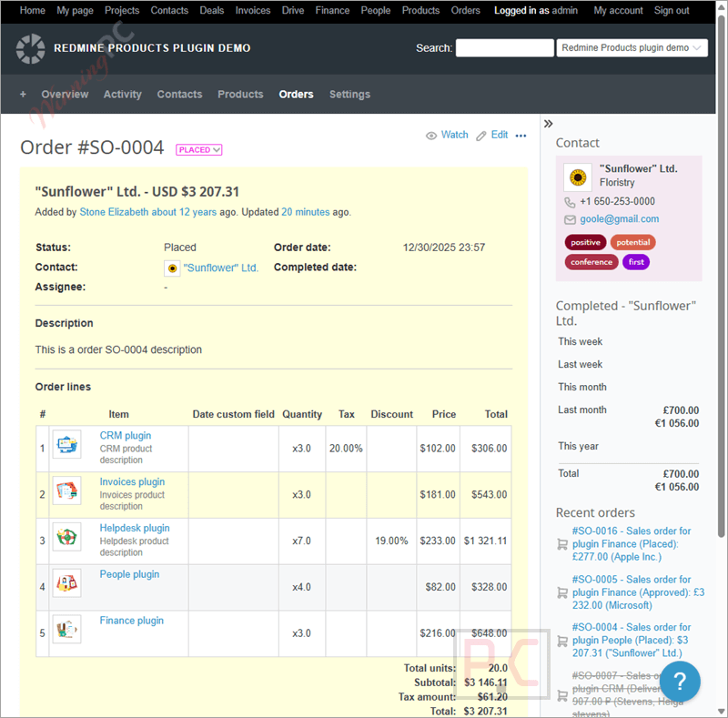
Task: Open the CRM plugin item link
Action: [126, 436]
